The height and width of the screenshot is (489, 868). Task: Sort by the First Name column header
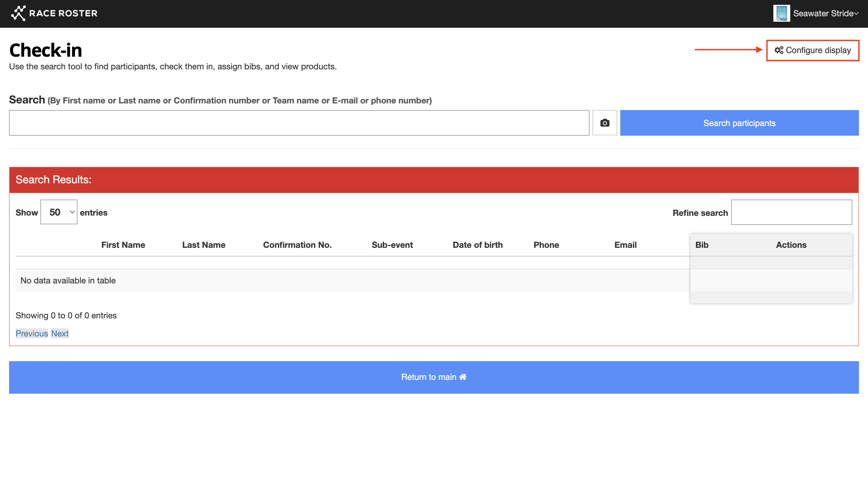tap(123, 245)
